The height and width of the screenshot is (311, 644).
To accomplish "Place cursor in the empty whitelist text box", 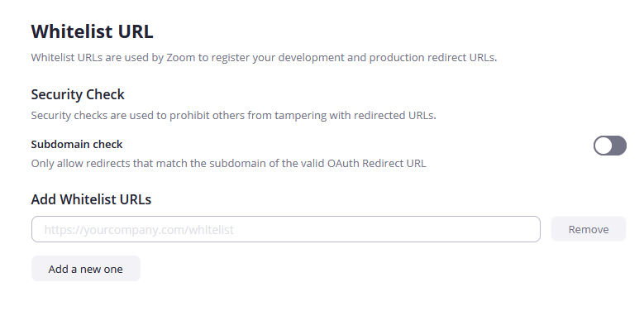I will [286, 229].
